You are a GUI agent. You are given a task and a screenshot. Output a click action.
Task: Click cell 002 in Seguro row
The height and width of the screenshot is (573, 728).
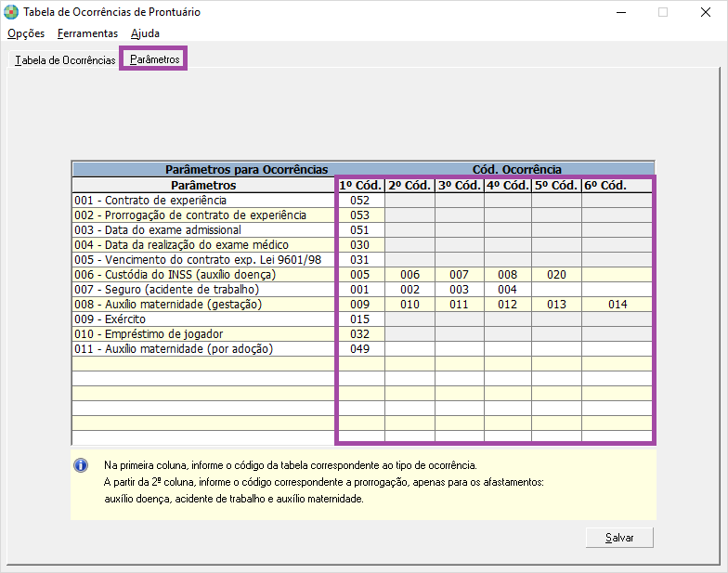tap(410, 290)
